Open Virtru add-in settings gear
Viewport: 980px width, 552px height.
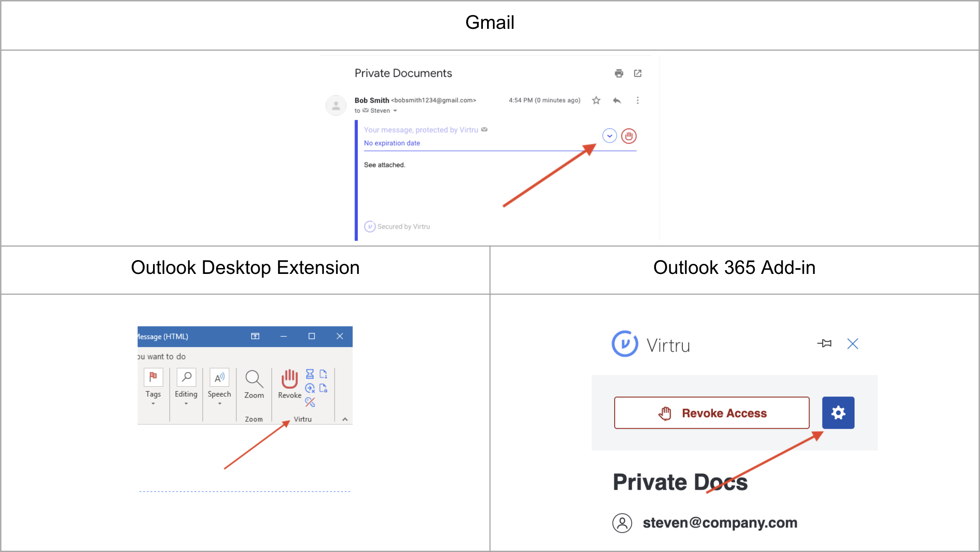pos(838,413)
